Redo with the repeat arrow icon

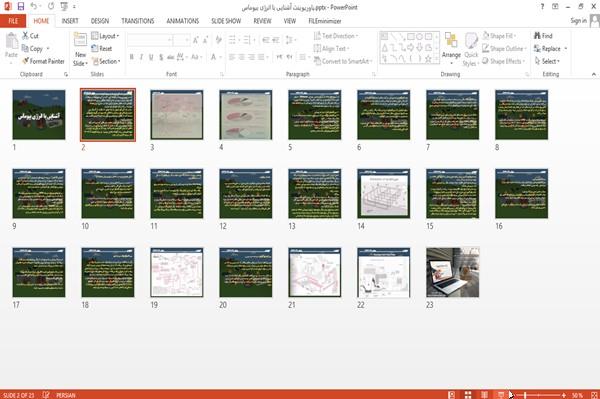click(51, 6)
